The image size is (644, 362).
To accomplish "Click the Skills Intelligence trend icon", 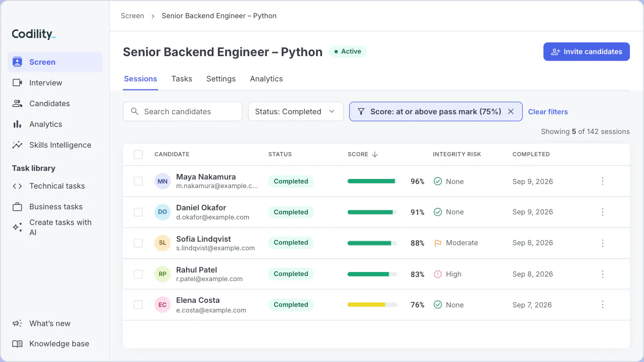I will (x=17, y=145).
